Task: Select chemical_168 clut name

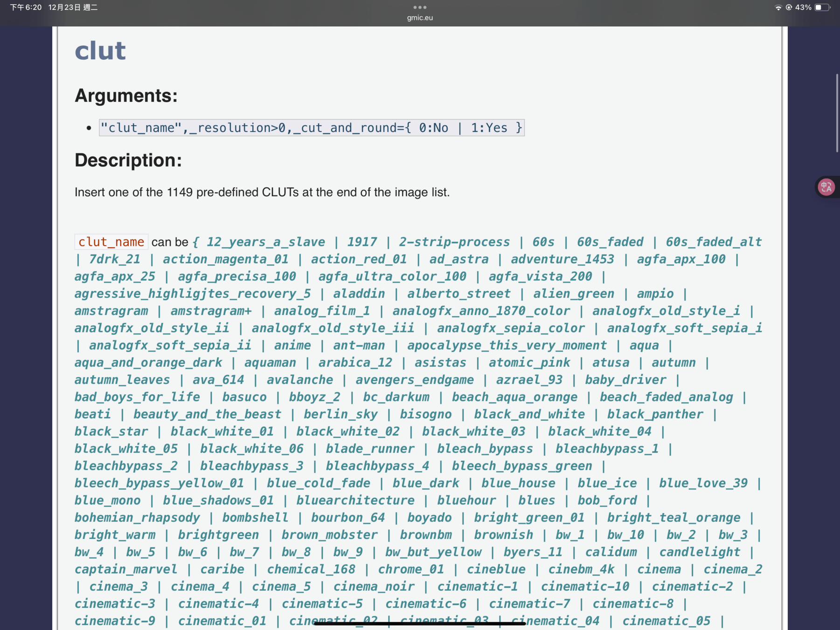Action: click(311, 570)
